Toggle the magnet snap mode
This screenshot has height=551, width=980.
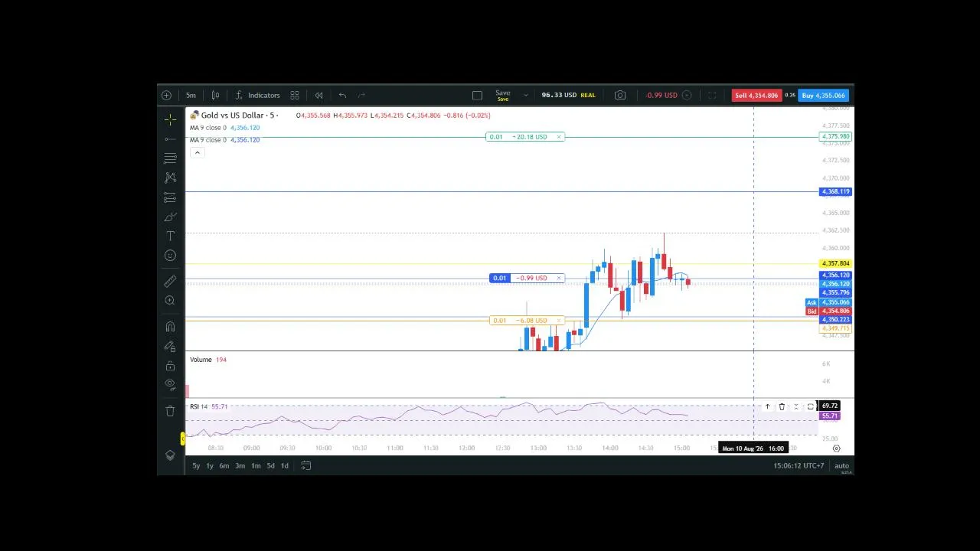pyautogui.click(x=170, y=327)
